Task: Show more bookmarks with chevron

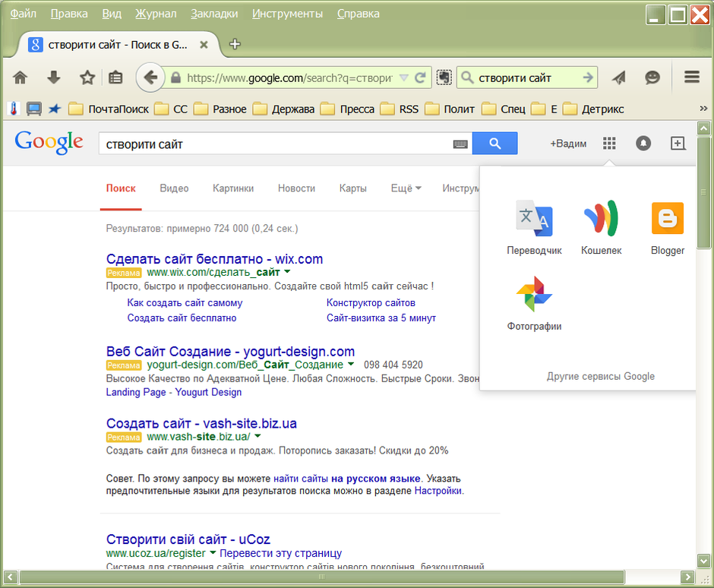Action: click(703, 109)
